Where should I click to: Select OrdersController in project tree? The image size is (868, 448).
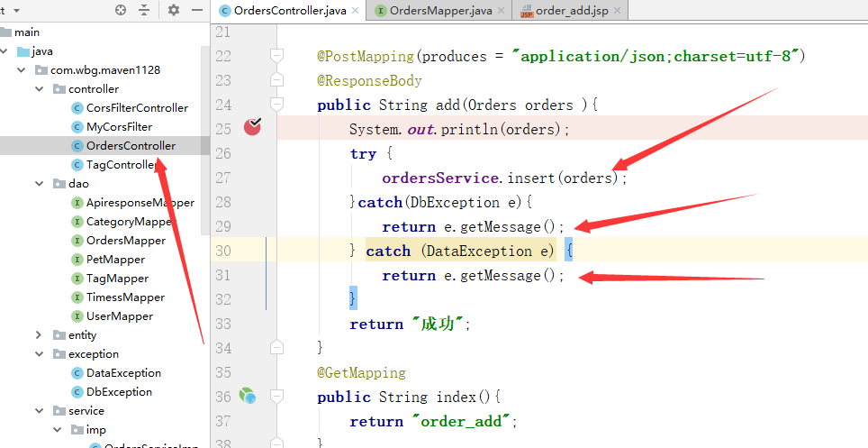point(131,146)
